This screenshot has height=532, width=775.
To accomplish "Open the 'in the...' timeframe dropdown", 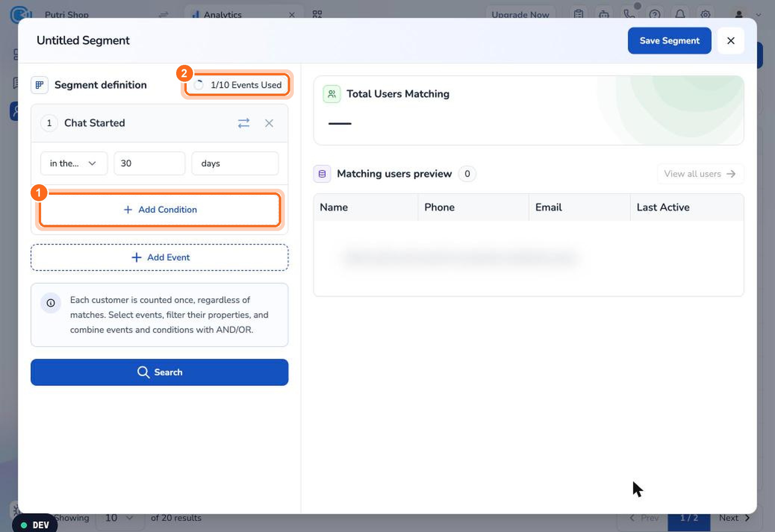I will (74, 163).
